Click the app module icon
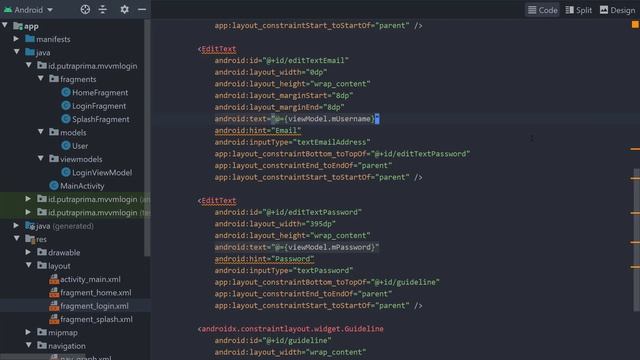Screen dimensions: 640x360 coord(18,26)
